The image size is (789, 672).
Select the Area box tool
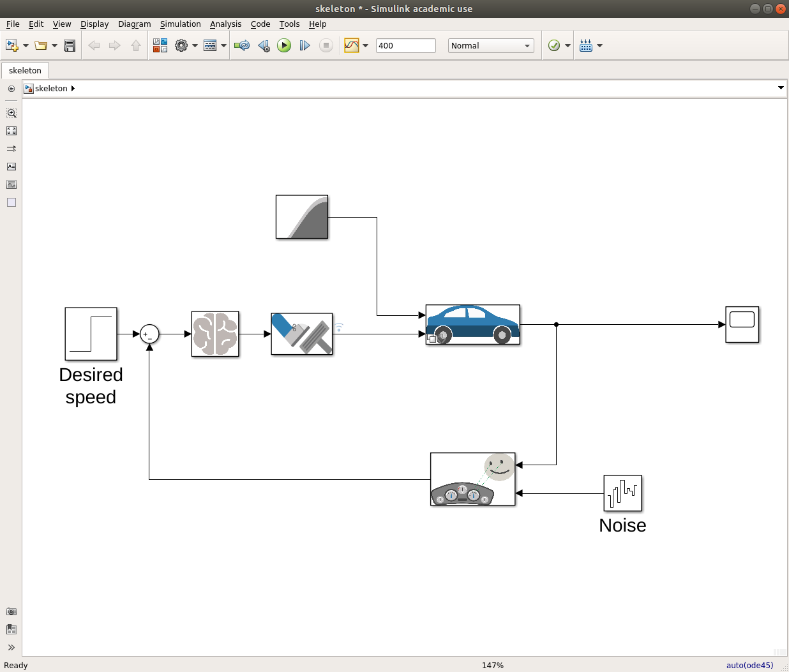[x=11, y=202]
